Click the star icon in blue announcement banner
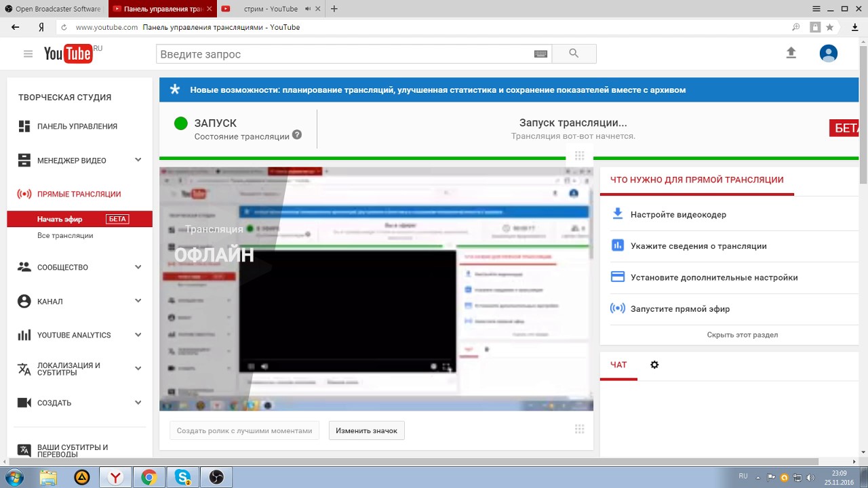 click(175, 89)
